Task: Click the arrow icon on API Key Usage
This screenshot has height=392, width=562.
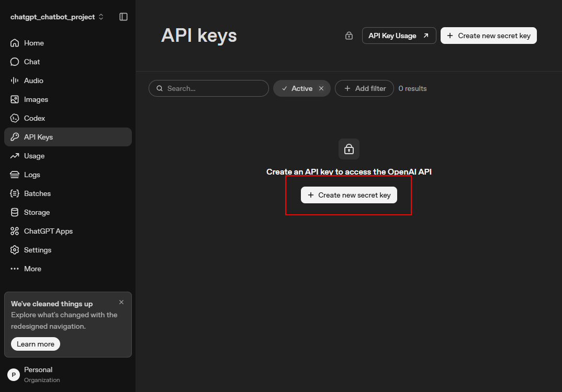Action: (426, 36)
